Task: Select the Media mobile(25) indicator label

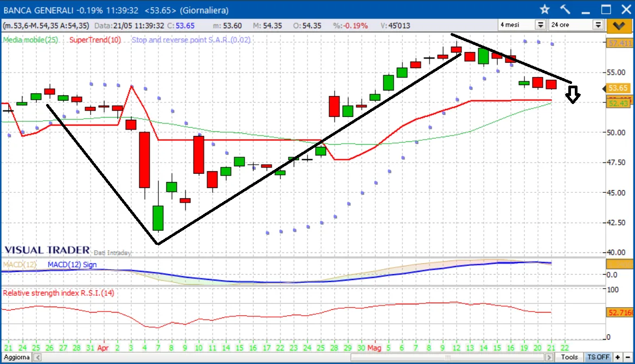Action: pos(30,40)
